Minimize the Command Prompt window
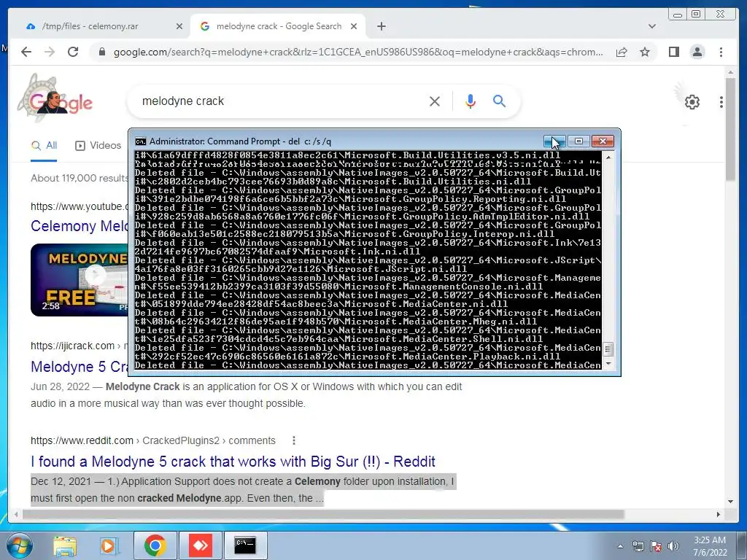Image resolution: width=747 pixels, height=560 pixels. [x=554, y=141]
